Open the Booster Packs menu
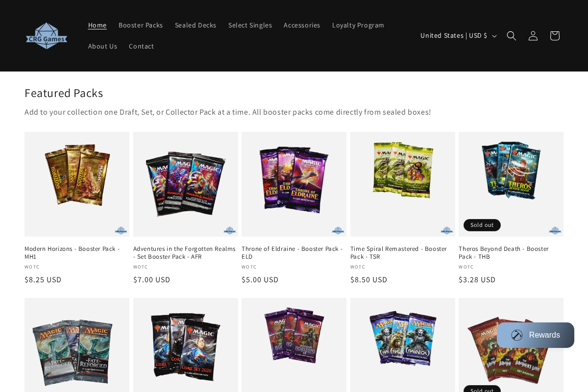The width and height of the screenshot is (588, 392). 141,24
